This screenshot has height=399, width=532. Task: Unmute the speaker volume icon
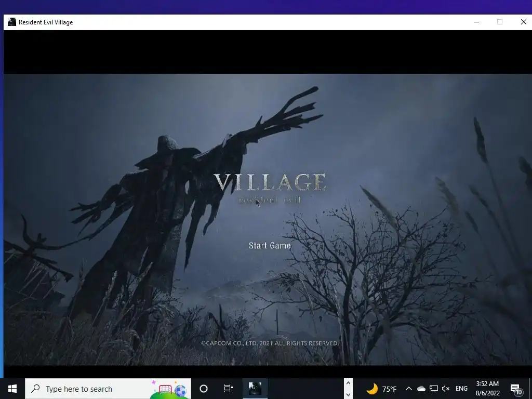446,389
